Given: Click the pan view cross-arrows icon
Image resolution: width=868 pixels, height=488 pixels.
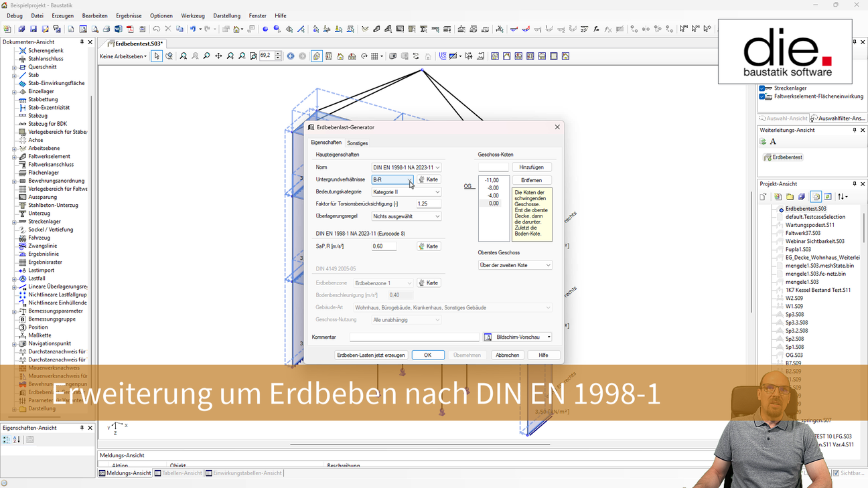Looking at the screenshot, I should [218, 56].
